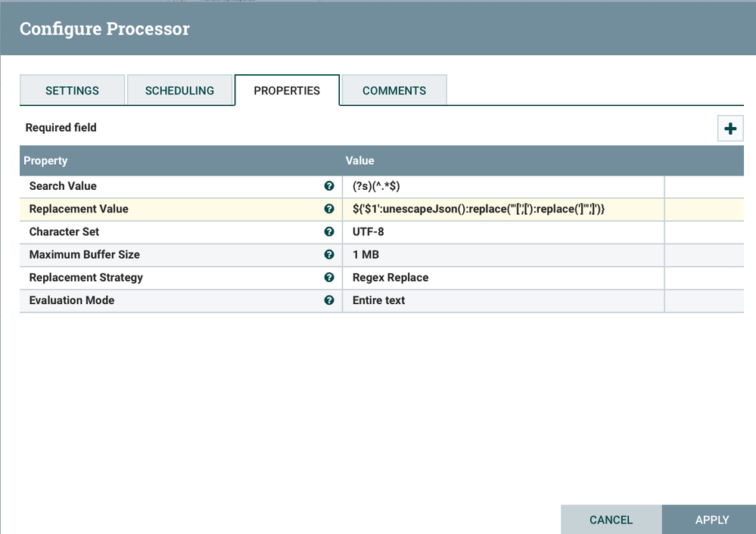Select the Properties tab
Screen dimensions: 756x534
287,91
